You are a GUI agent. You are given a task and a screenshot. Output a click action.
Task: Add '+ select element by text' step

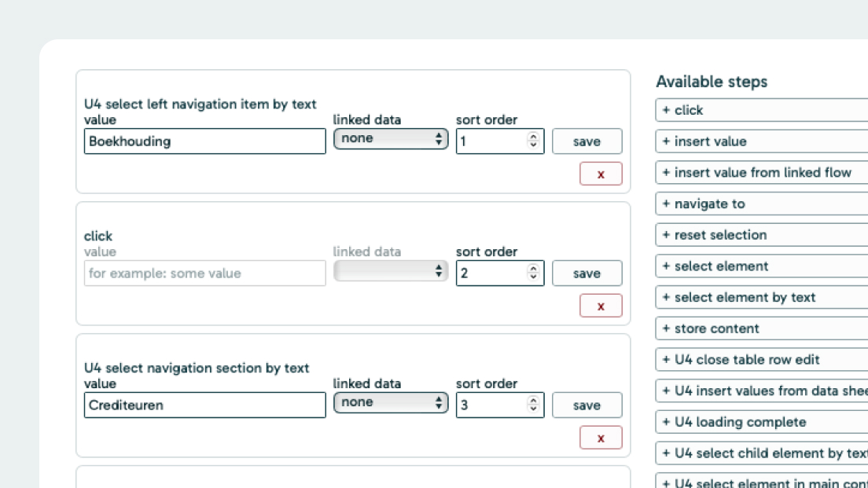coord(761,297)
